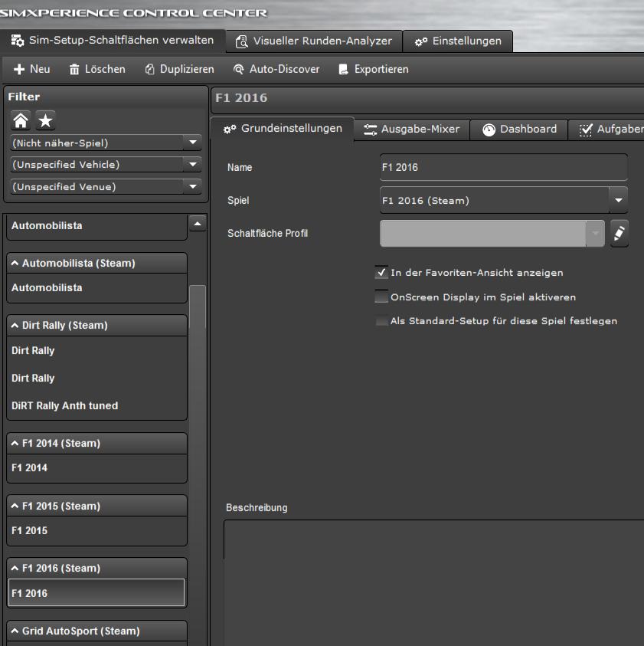Click the Dashboard gauge icon
Image resolution: width=644 pixels, height=646 pixels.
(489, 130)
